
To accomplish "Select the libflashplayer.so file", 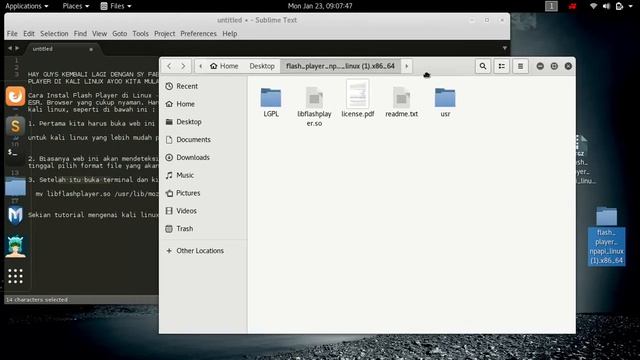I will [x=314, y=107].
